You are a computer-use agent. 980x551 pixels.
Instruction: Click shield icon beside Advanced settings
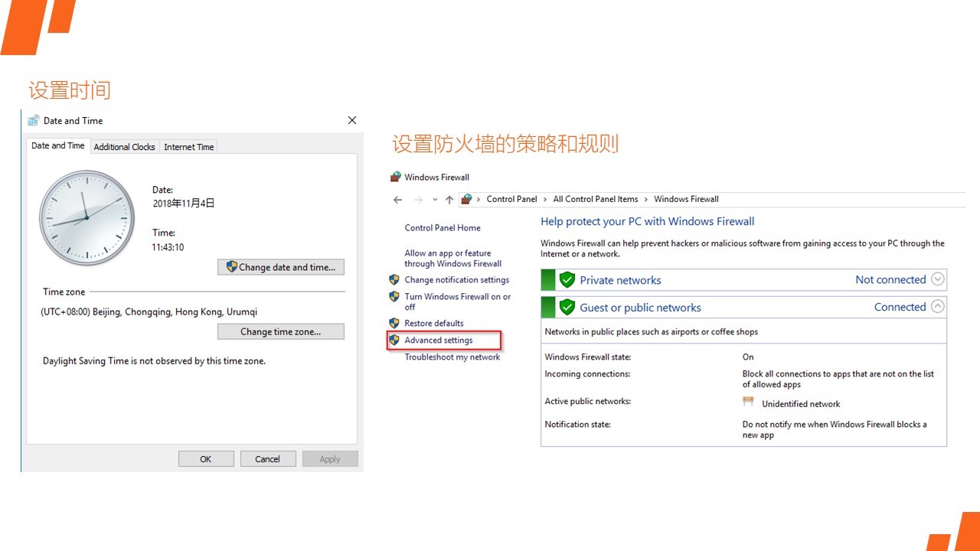(x=394, y=340)
